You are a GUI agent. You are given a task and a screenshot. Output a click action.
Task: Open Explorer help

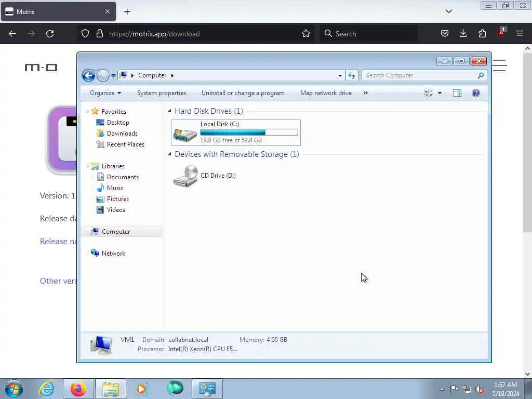click(476, 93)
